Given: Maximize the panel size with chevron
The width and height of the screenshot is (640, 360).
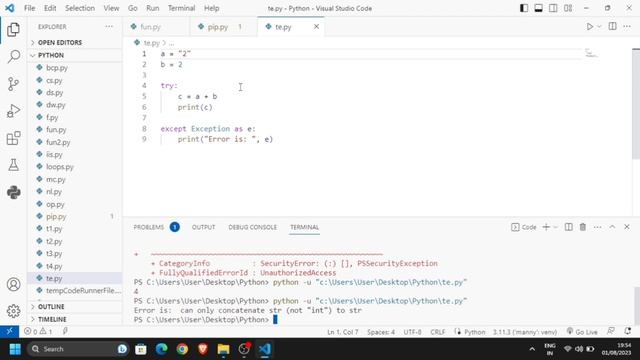Looking at the screenshot, I should (612, 227).
